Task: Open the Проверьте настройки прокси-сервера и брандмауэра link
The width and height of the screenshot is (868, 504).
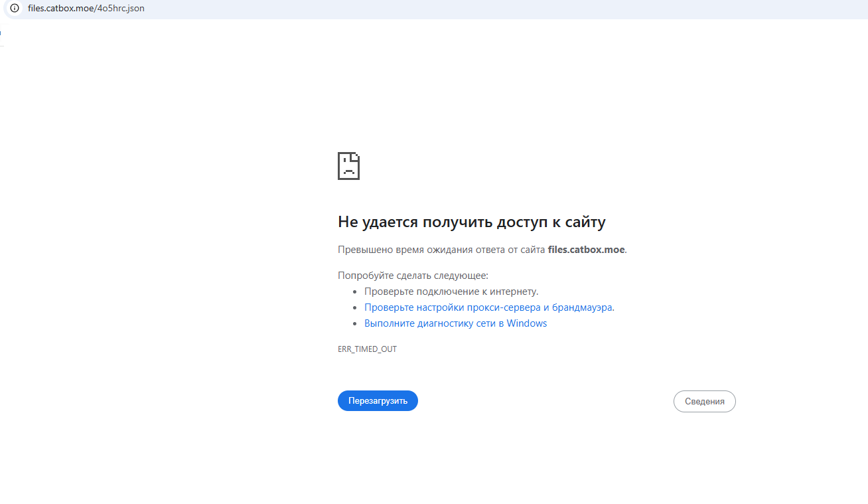Action: coord(489,307)
